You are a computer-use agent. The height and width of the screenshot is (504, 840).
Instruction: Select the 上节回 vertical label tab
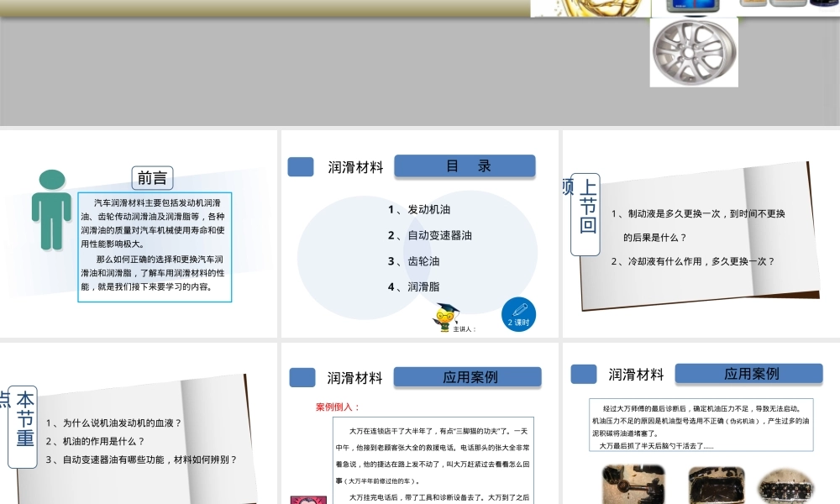585,213
